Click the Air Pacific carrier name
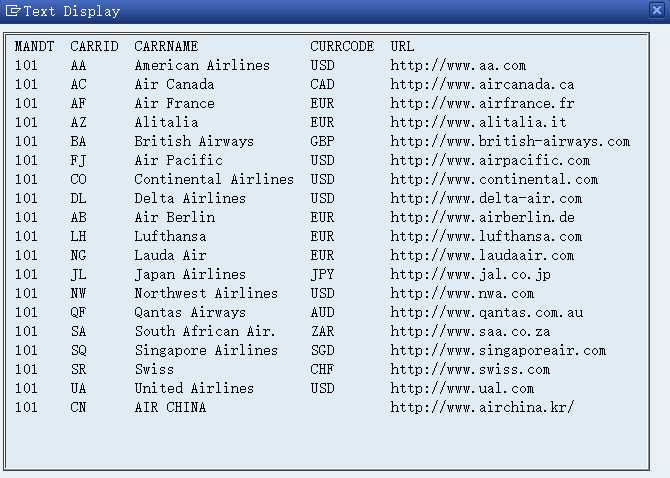This screenshot has width=670, height=478. pos(178,160)
